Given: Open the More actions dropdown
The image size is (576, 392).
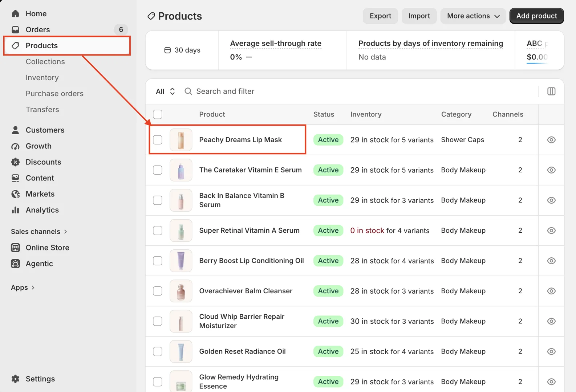Looking at the screenshot, I should pyautogui.click(x=473, y=16).
